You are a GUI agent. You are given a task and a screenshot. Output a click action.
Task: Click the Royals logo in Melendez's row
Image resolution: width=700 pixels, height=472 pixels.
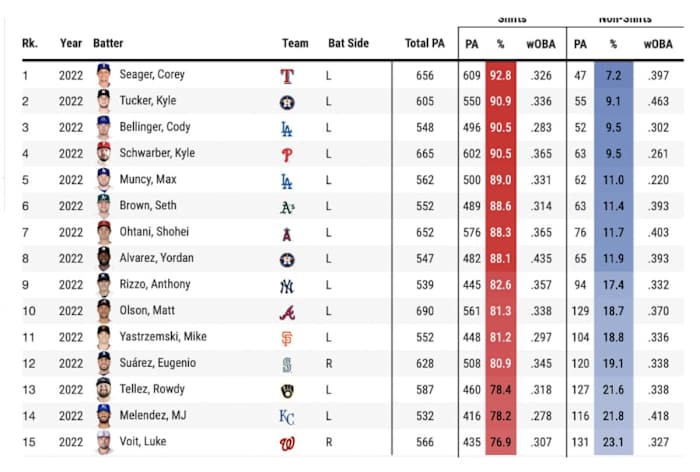288,415
